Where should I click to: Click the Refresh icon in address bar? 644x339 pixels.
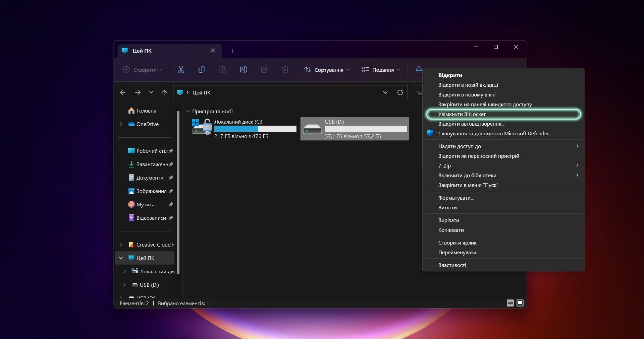(400, 92)
